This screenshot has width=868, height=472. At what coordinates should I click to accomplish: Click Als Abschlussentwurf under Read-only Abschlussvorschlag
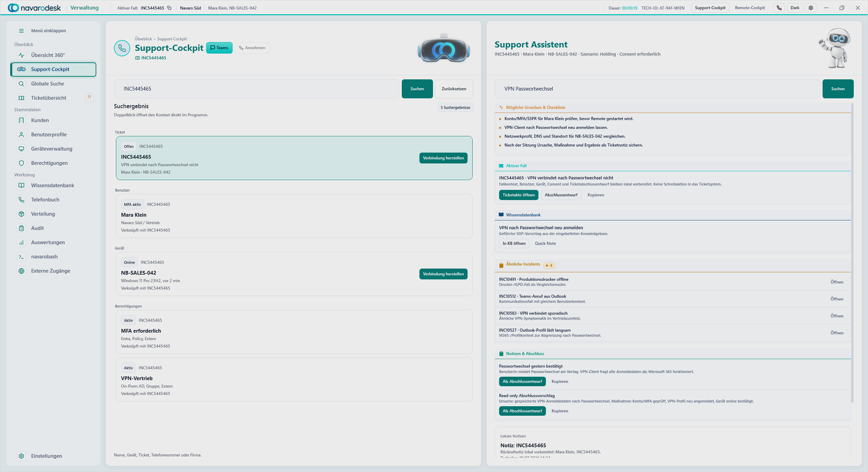click(x=522, y=411)
